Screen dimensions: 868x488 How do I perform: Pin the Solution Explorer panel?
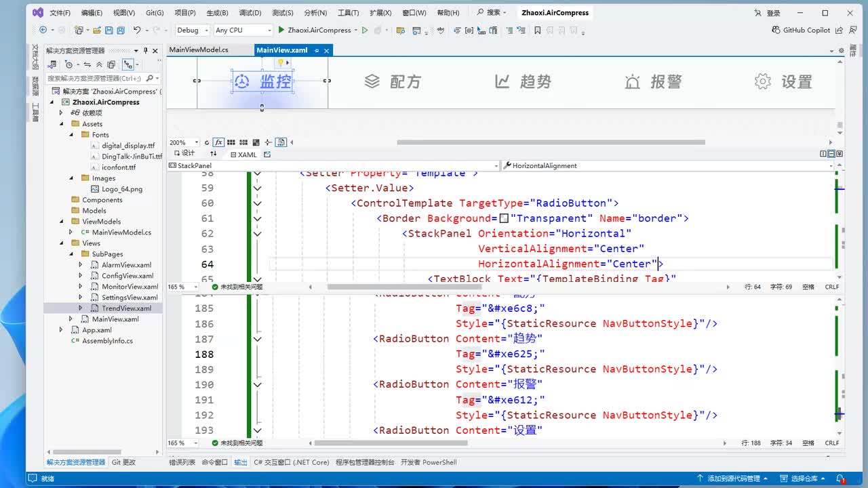pos(145,51)
